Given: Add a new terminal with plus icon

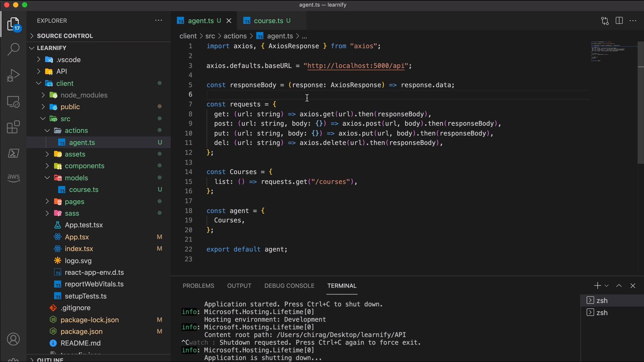Looking at the screenshot, I should 597,286.
